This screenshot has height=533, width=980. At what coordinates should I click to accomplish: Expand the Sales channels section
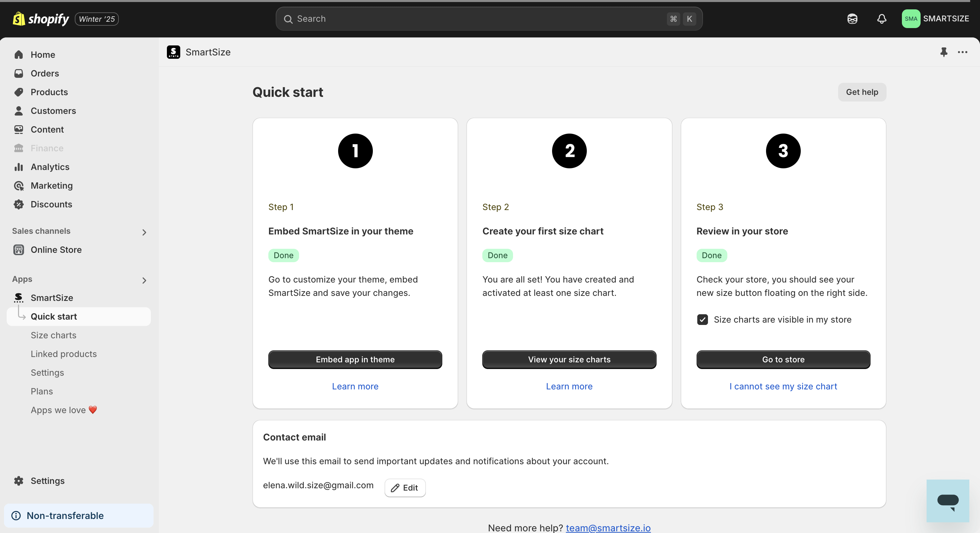tap(144, 232)
